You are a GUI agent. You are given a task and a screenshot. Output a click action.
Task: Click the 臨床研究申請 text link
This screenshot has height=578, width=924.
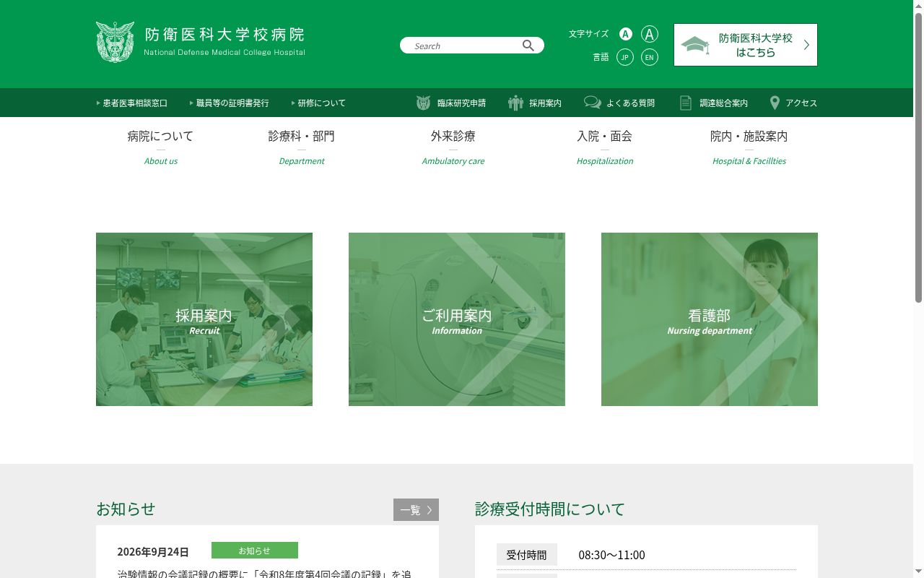pyautogui.click(x=462, y=103)
